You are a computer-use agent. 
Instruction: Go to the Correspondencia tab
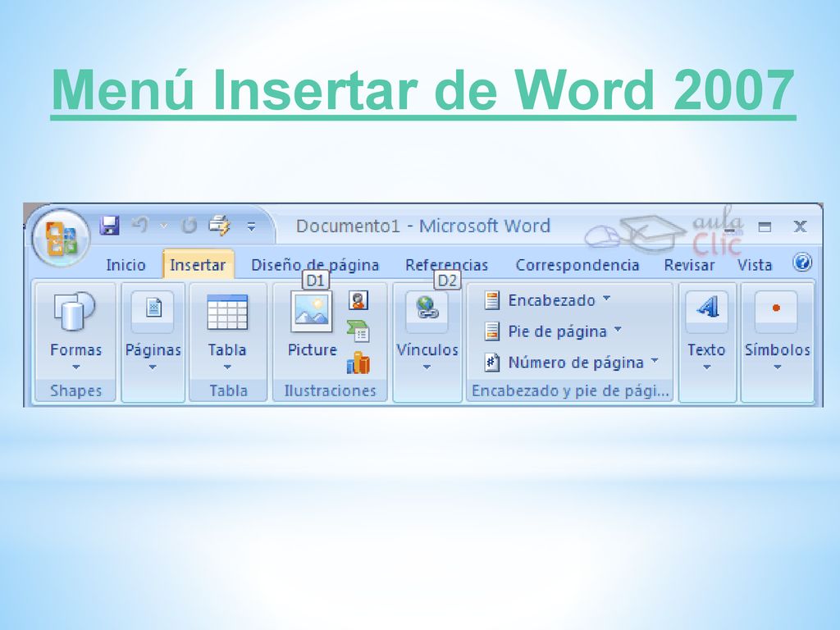[x=577, y=265]
